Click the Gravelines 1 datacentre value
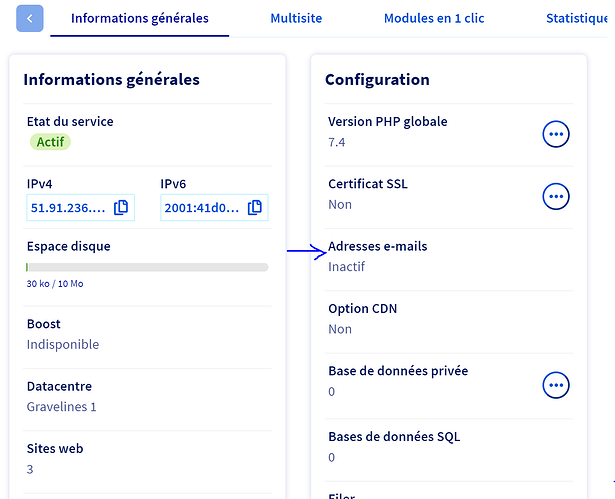 [62, 407]
